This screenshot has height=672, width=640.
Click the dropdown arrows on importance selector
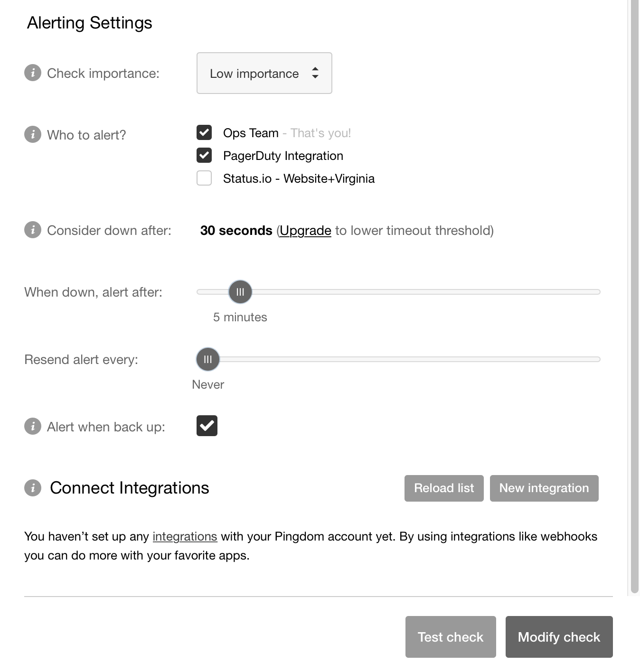[x=315, y=73]
